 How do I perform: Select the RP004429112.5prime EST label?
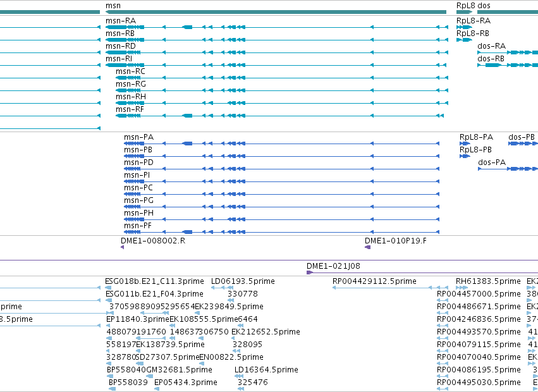374,281
